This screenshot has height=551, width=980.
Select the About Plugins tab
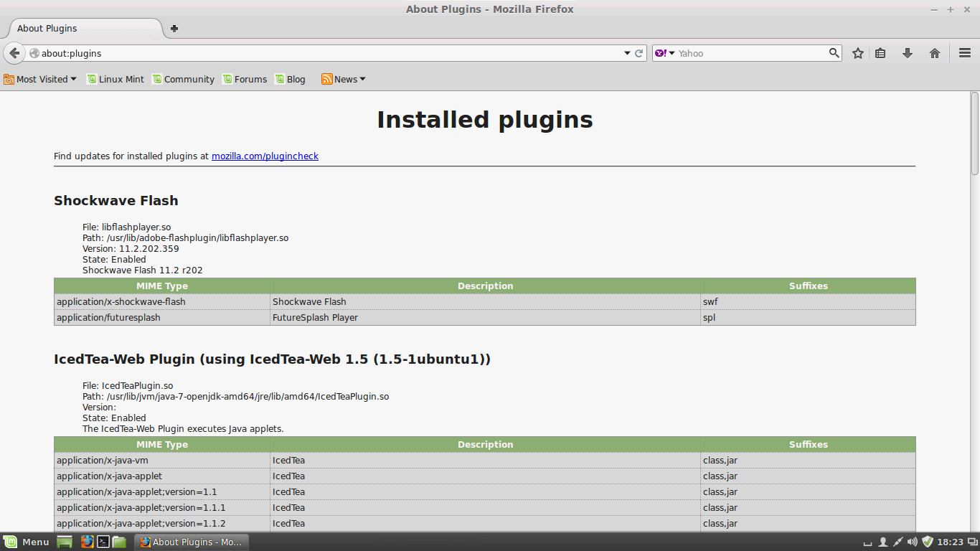tap(85, 29)
